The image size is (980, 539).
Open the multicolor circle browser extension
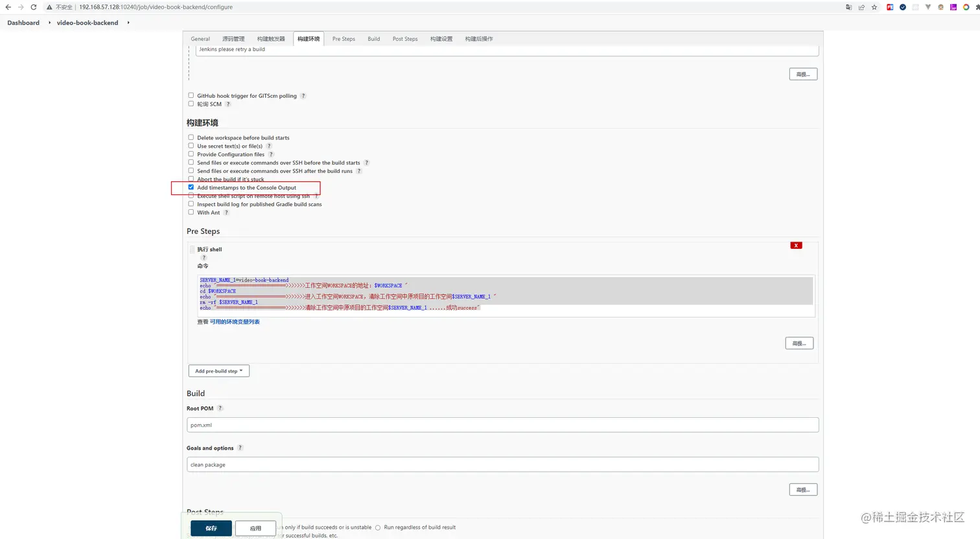pyautogui.click(x=966, y=7)
